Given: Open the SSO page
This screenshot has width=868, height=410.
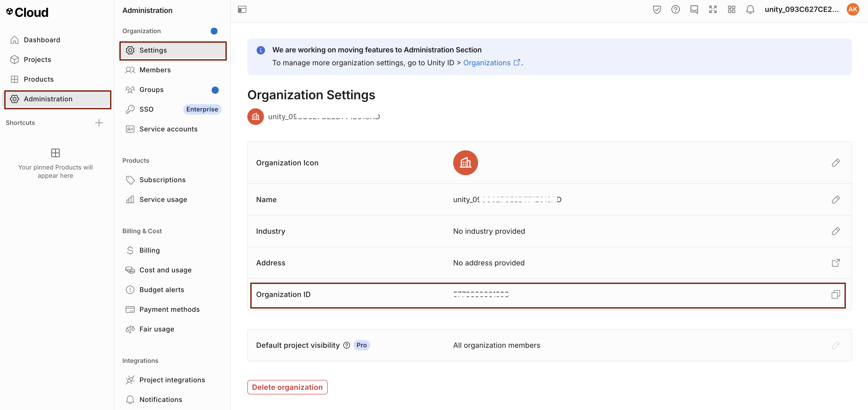Looking at the screenshot, I should pos(173,109).
